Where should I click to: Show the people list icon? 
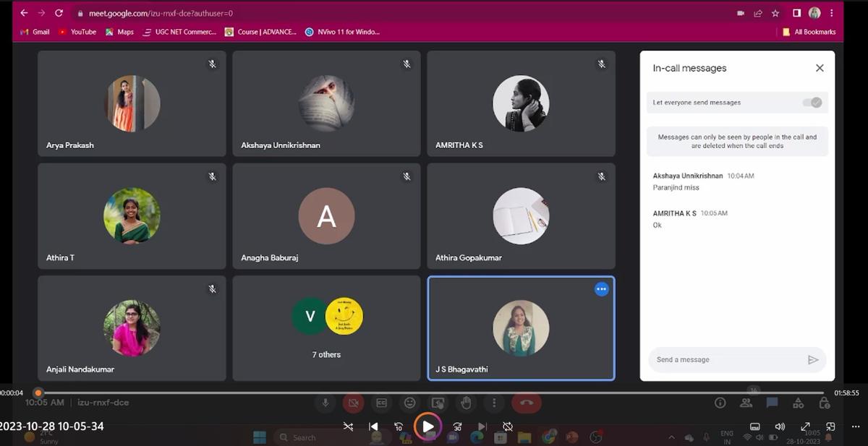(x=746, y=403)
